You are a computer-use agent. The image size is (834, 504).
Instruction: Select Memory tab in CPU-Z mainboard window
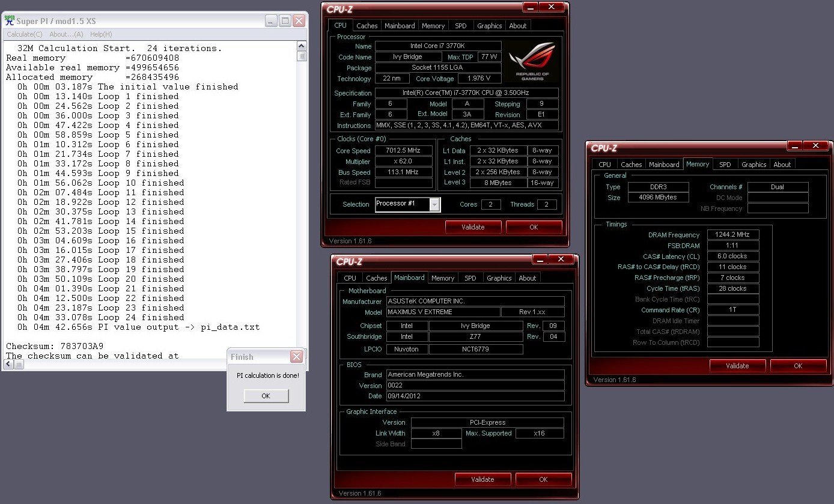click(x=443, y=278)
